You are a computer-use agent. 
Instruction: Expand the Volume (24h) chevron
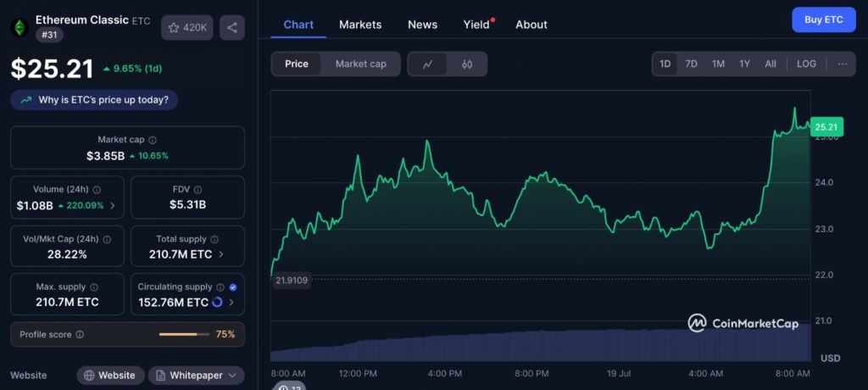(x=113, y=205)
